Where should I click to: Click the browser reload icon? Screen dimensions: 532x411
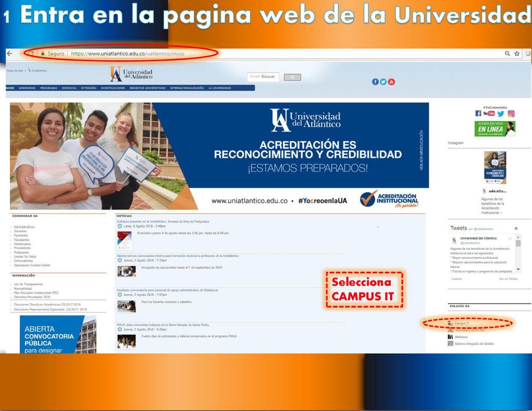point(31,54)
